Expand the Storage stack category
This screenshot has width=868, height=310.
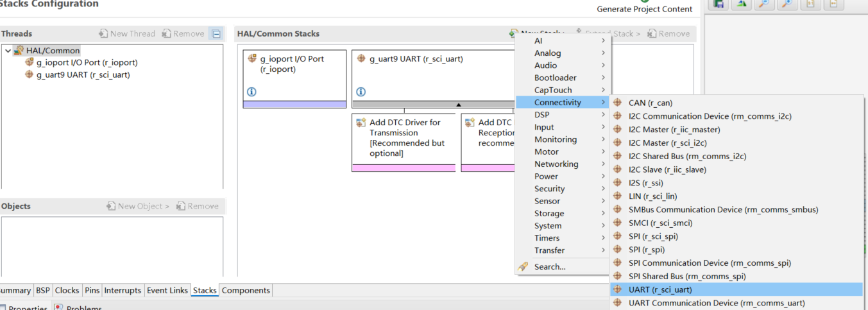(563, 214)
